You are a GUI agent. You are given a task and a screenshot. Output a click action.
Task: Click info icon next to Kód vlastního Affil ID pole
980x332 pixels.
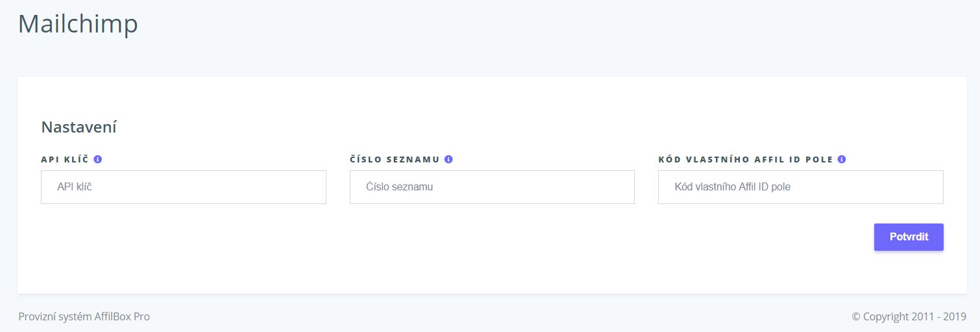[x=842, y=159]
